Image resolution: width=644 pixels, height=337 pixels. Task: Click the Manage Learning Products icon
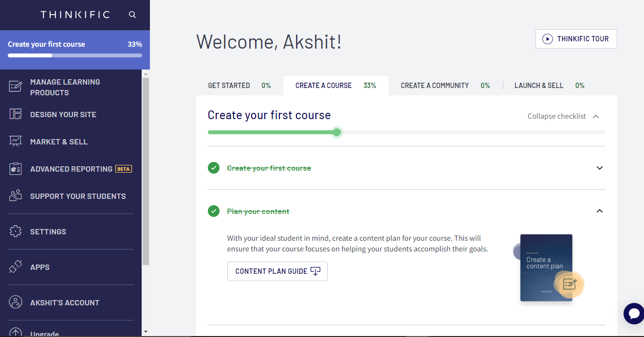tap(16, 87)
